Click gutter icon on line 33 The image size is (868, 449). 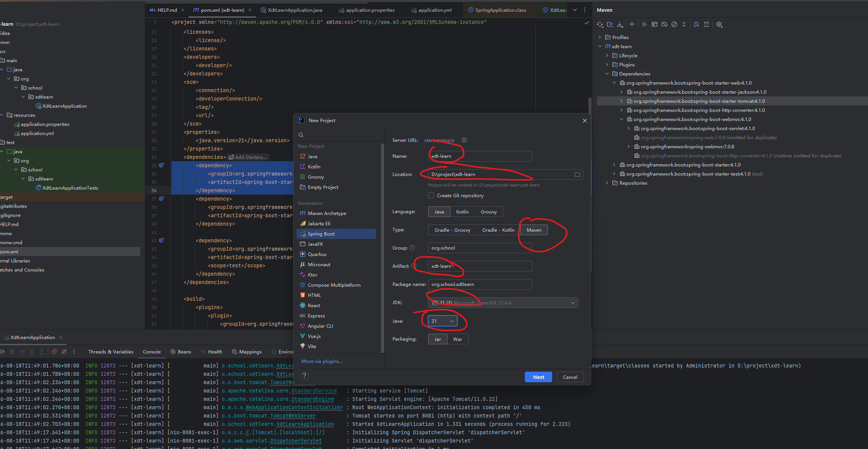click(x=161, y=165)
